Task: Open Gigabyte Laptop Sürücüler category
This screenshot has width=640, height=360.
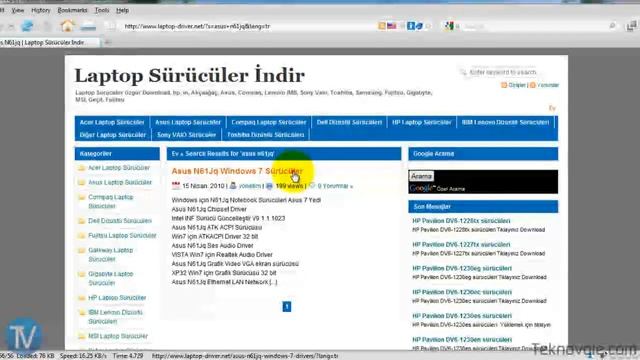Action: (111, 278)
